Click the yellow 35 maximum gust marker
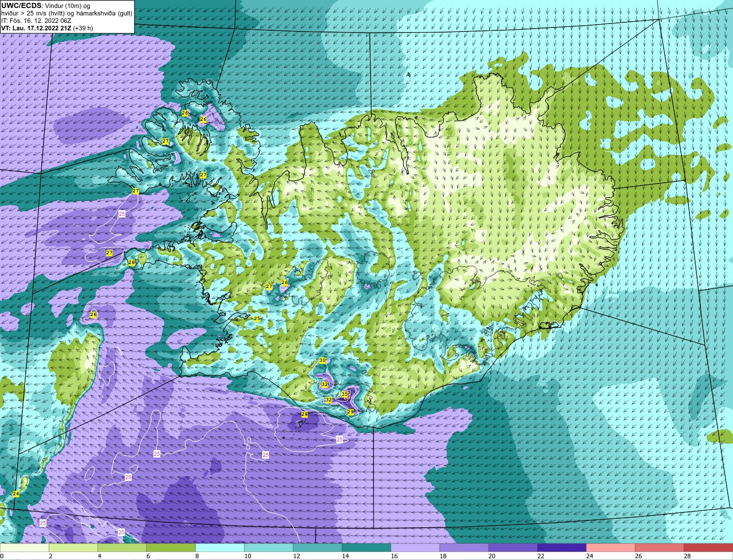 pyautogui.click(x=345, y=394)
